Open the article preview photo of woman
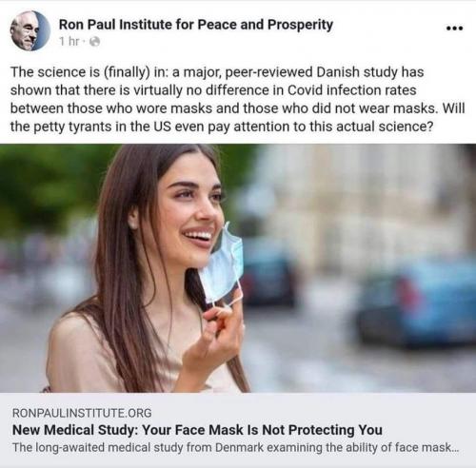Viewport: 476px width, 468px height. click(x=238, y=268)
